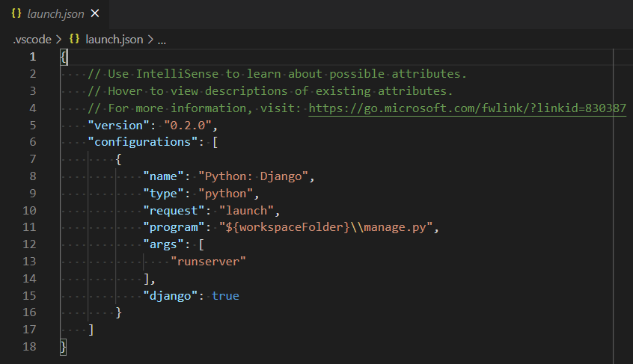
Task: Click line number 18 in the gutter
Action: pos(29,347)
